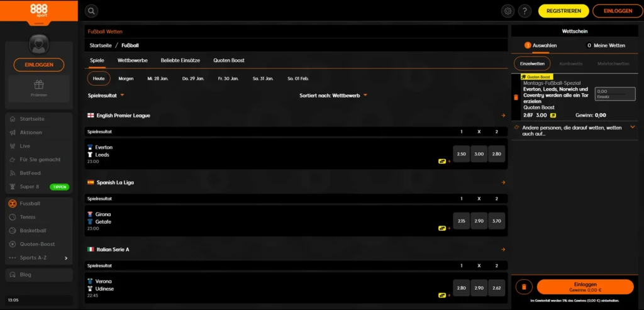Select Leeds win odds 2.80
644x310 pixels.
tap(497, 154)
